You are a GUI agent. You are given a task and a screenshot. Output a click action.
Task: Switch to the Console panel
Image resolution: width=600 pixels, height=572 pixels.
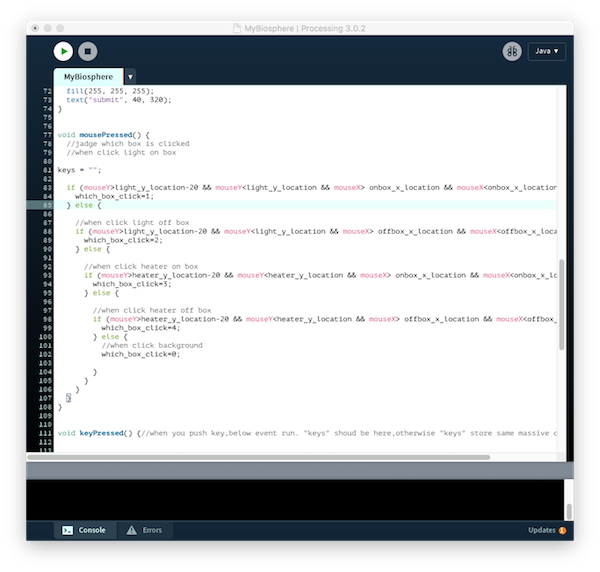point(85,530)
